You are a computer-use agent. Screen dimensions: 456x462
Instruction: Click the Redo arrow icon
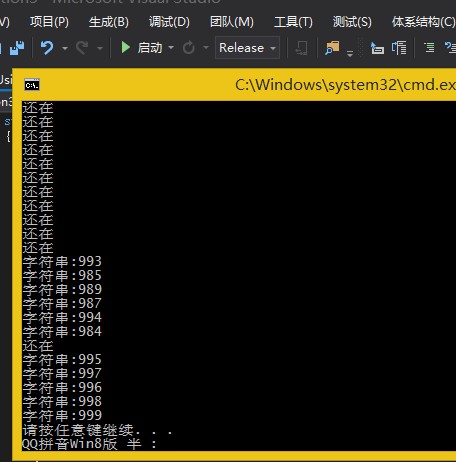[82, 48]
